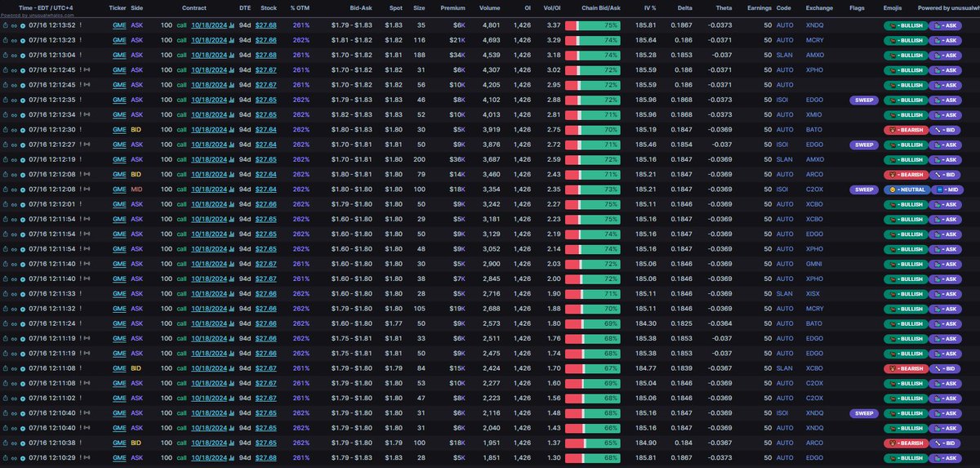Click share icon on 12:13:52 row
The height and width of the screenshot is (468, 980).
(x=5, y=25)
